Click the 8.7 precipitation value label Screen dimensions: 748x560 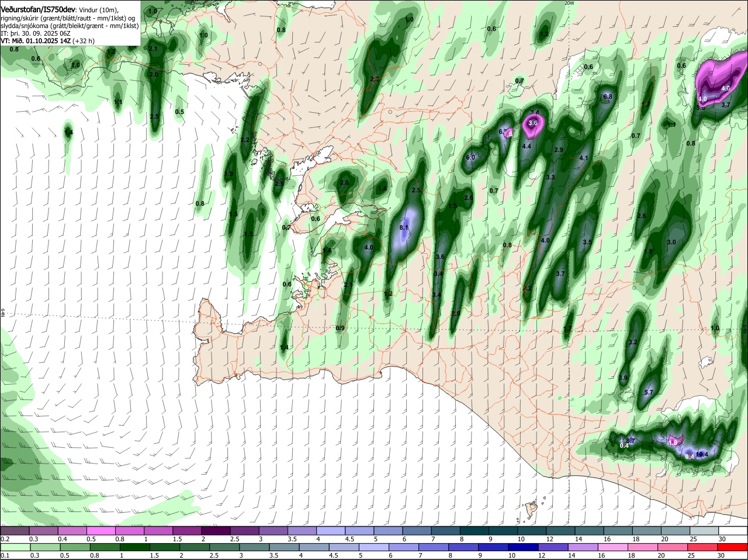(x=631, y=440)
